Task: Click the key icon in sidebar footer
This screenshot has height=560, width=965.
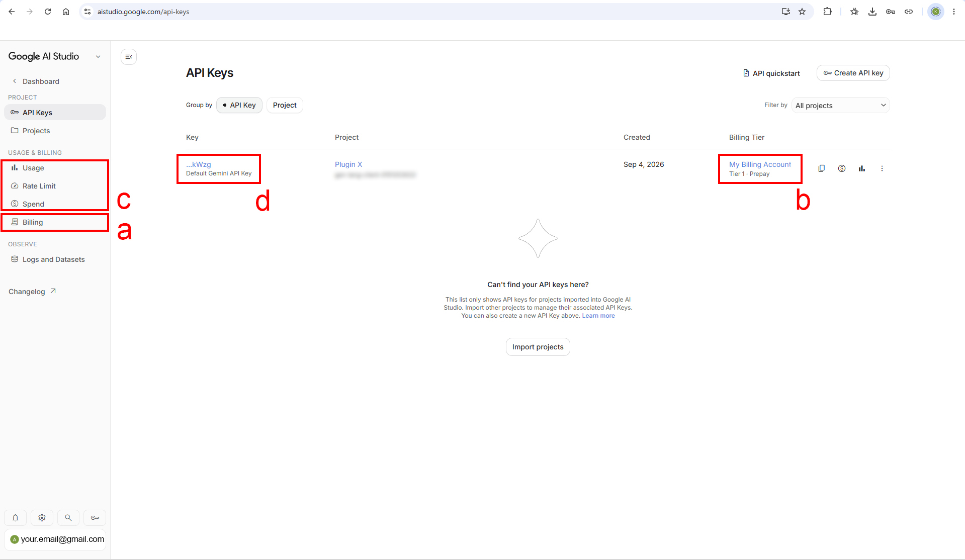Action: (95, 517)
